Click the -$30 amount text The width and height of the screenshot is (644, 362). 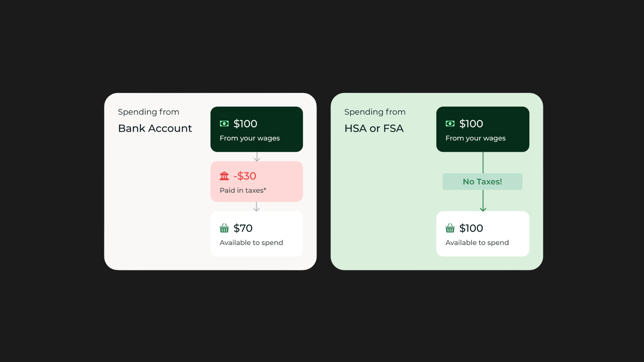coord(245,176)
